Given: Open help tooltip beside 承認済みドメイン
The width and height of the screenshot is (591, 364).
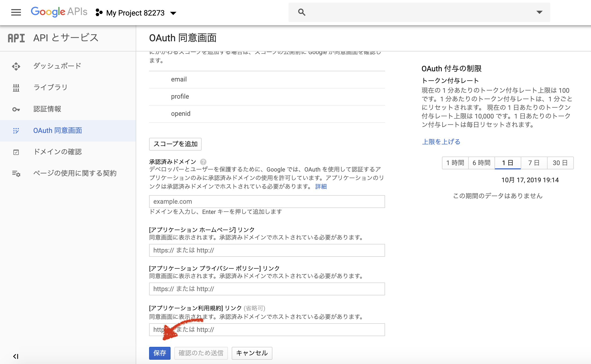Looking at the screenshot, I should [x=203, y=161].
